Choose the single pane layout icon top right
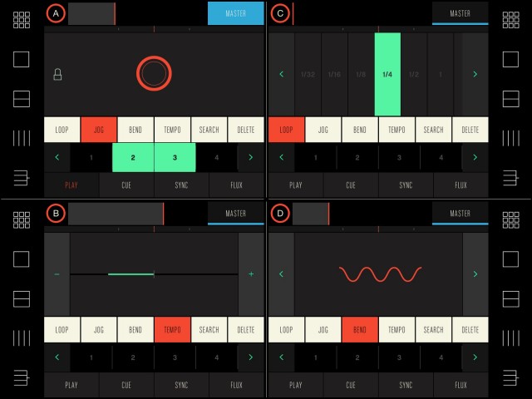The width and height of the screenshot is (532, 399). click(x=510, y=59)
